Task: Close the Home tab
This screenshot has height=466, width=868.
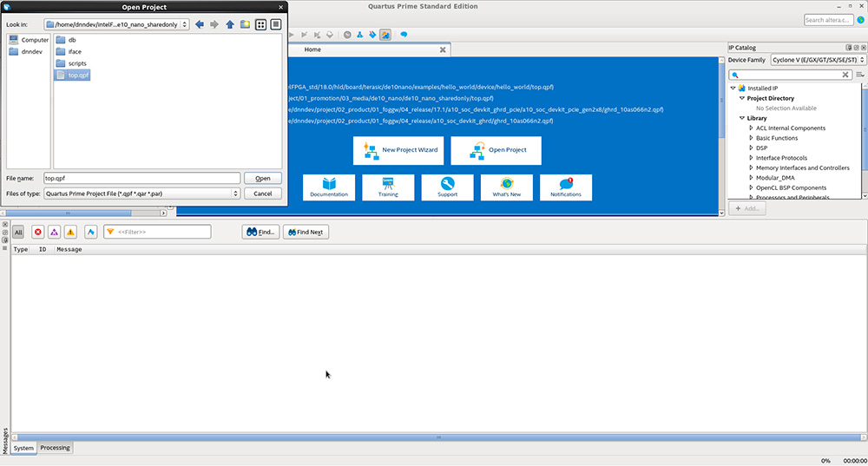Action: pyautogui.click(x=443, y=49)
